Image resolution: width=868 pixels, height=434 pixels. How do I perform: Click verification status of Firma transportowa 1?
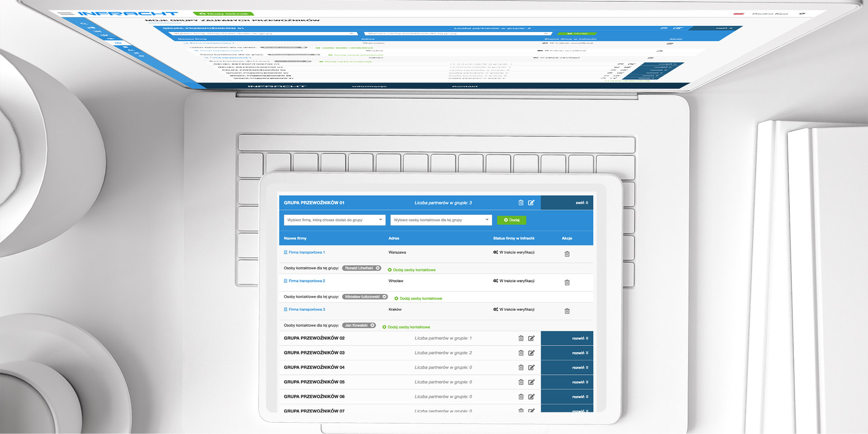point(514,252)
